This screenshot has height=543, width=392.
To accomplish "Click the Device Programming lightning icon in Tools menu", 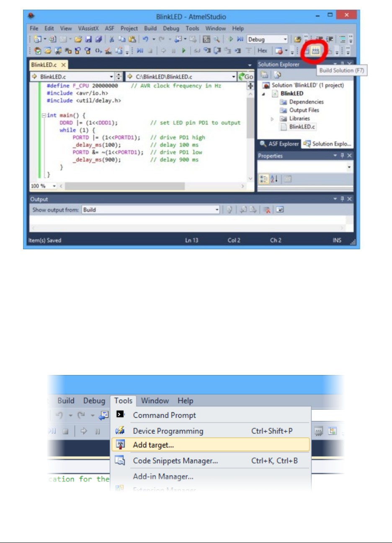I will (120, 430).
